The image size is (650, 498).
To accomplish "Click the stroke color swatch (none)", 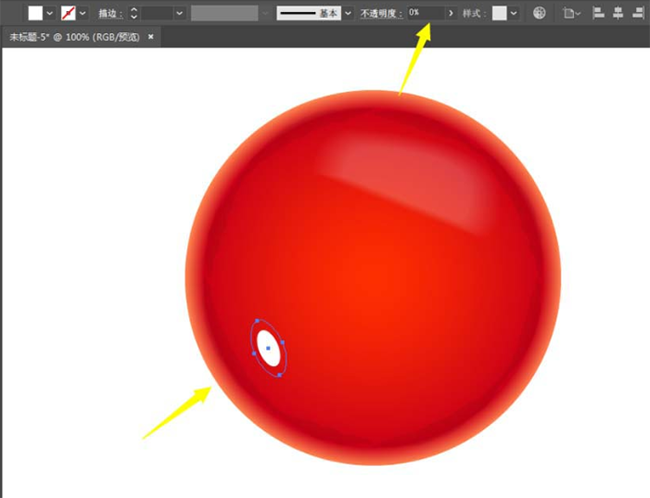I will coord(68,13).
